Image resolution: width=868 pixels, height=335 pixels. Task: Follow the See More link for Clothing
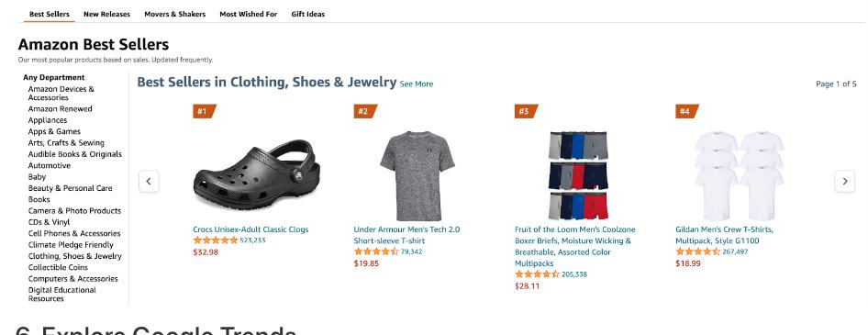pyautogui.click(x=417, y=84)
